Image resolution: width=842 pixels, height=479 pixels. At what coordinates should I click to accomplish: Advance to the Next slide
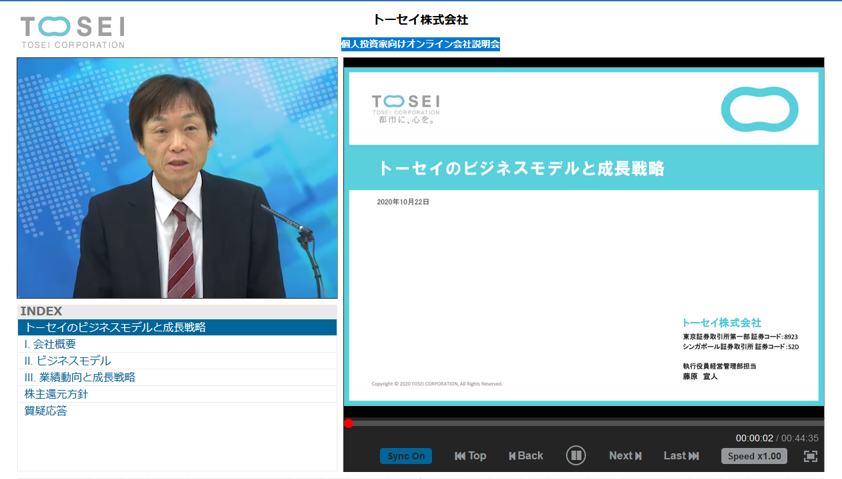[x=625, y=456]
